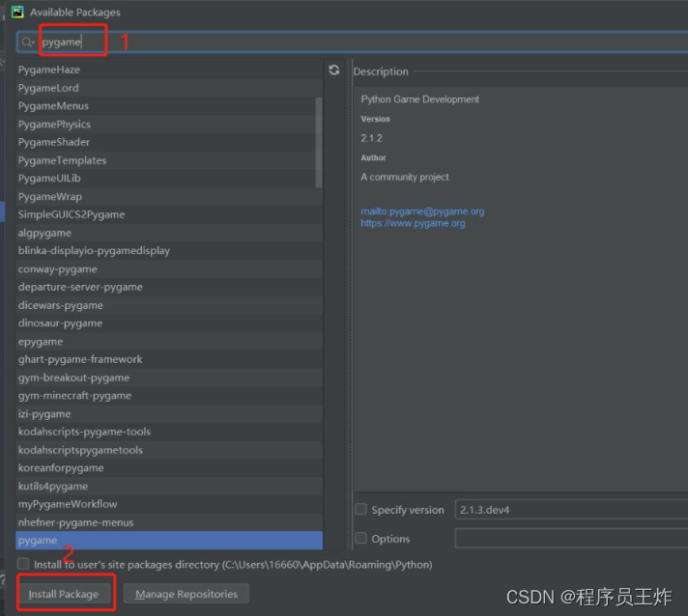Click the package list vertical scrollbar
688x616 pixels.
click(319, 142)
